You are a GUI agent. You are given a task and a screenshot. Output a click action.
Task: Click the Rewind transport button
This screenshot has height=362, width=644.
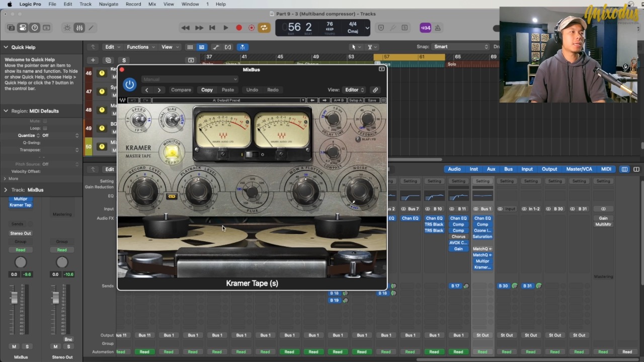[185, 28]
